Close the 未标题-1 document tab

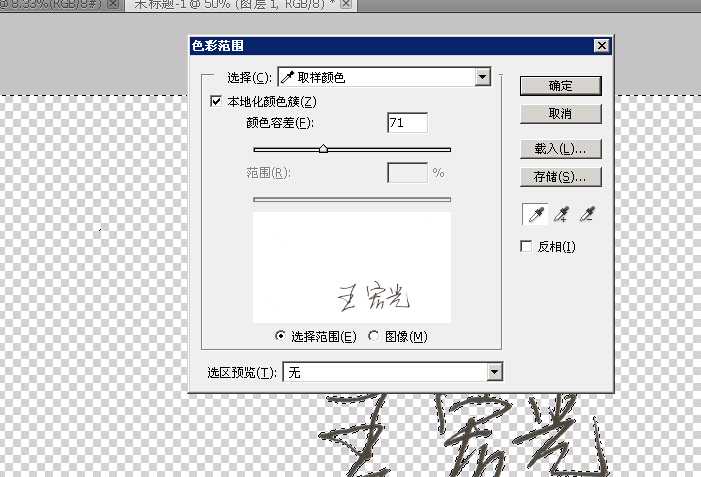pos(346,4)
